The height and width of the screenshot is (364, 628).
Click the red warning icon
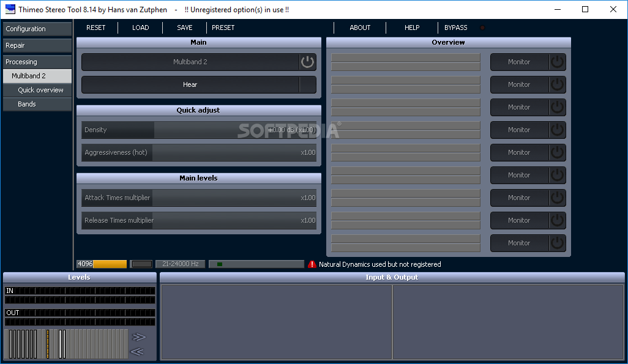click(x=312, y=264)
